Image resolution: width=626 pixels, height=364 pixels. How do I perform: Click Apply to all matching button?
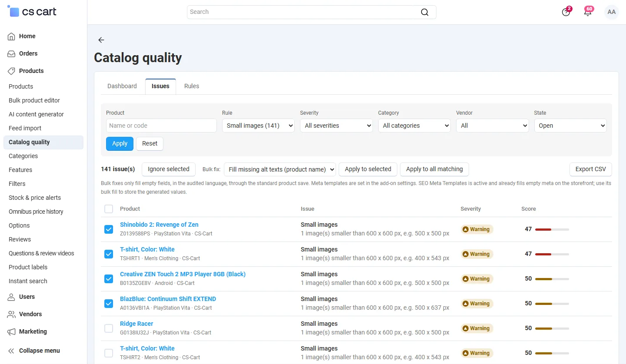[434, 169]
